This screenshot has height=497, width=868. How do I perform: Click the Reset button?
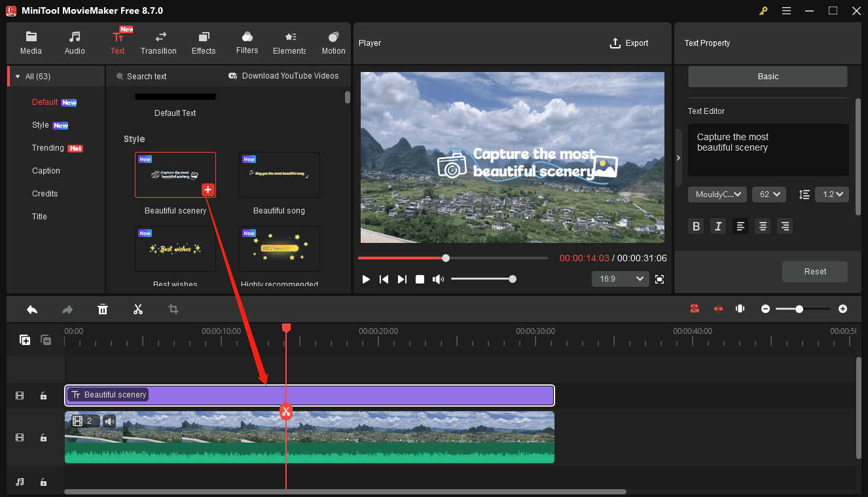[x=815, y=272]
